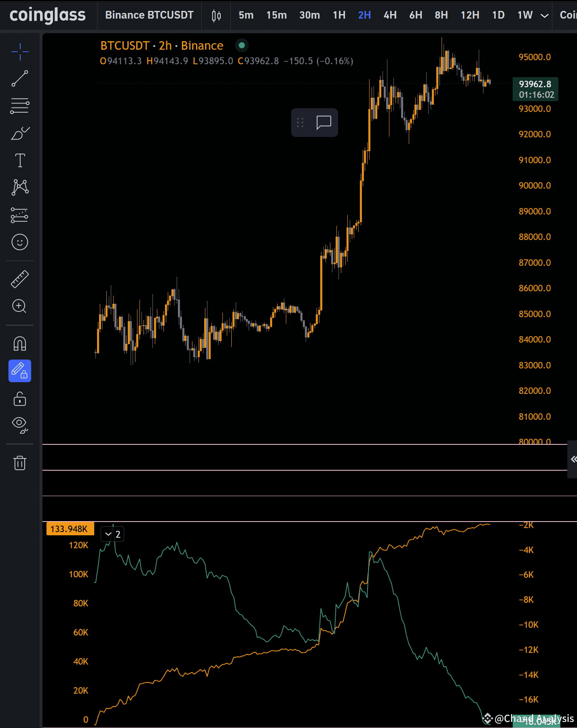The width and height of the screenshot is (577, 728).
Task: Click the coinglass logo
Action: point(48,15)
